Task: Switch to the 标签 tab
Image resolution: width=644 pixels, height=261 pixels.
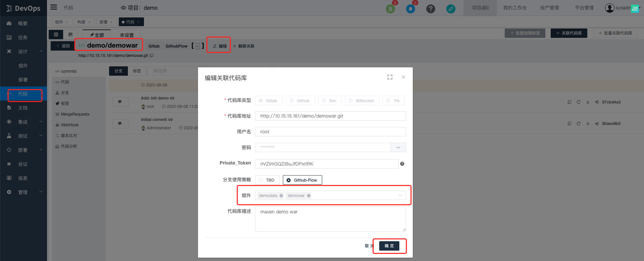Action: pos(137,71)
